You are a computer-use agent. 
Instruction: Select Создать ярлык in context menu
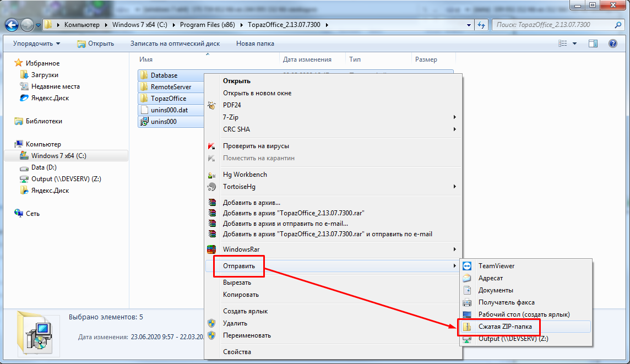click(334, 311)
